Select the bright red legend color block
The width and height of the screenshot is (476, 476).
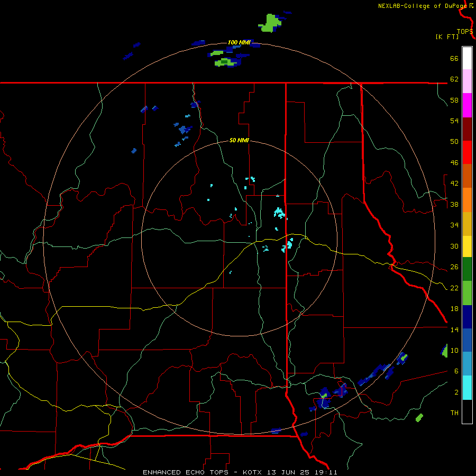[x=467, y=152]
